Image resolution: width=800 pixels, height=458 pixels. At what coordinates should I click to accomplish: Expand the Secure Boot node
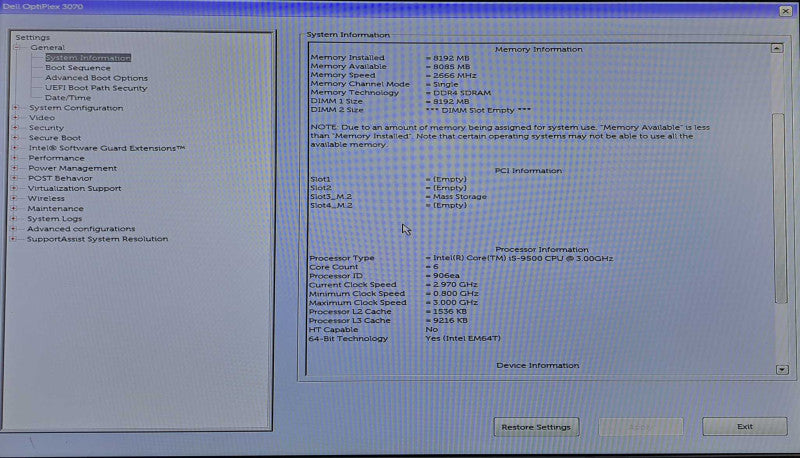[x=15, y=138]
